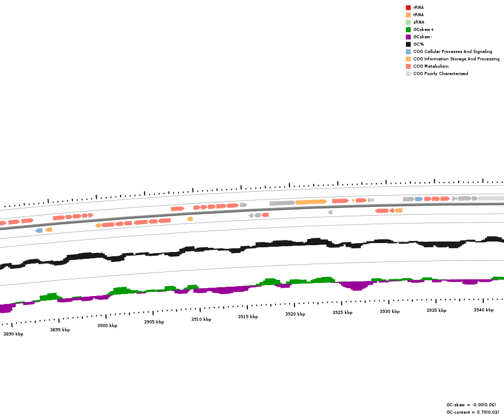The image size is (504, 420).
Task: Select the "COG Metabolism" legend text
Action: click(430, 67)
